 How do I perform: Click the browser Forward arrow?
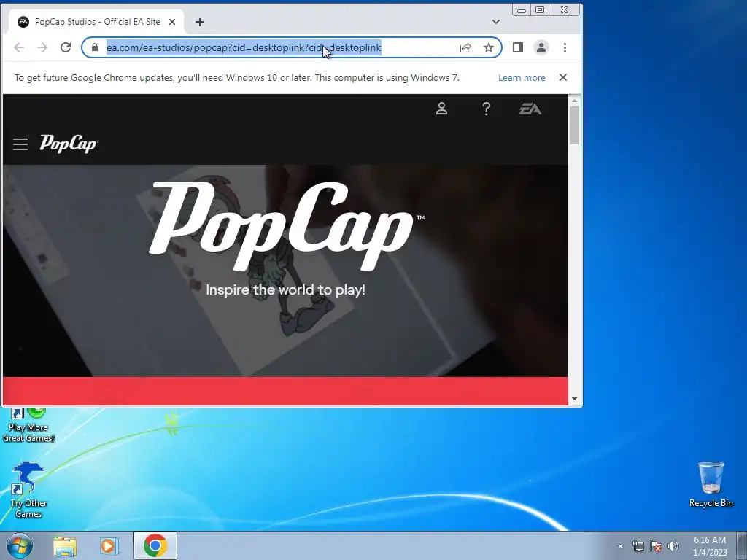click(42, 47)
